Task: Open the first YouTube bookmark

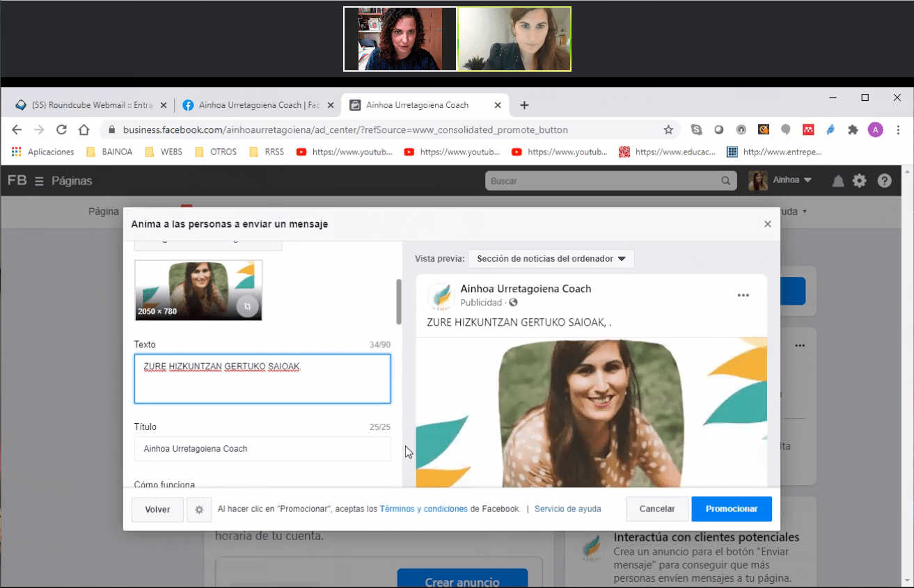Action: coord(345,152)
